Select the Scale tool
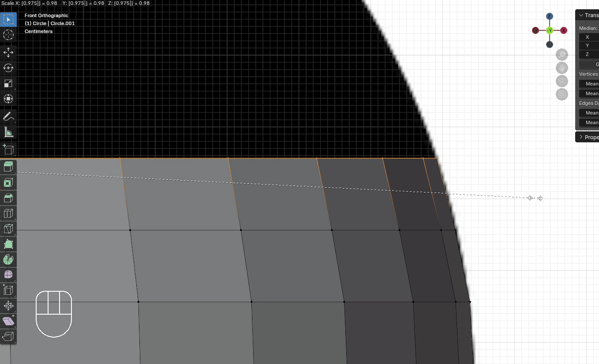 click(8, 83)
